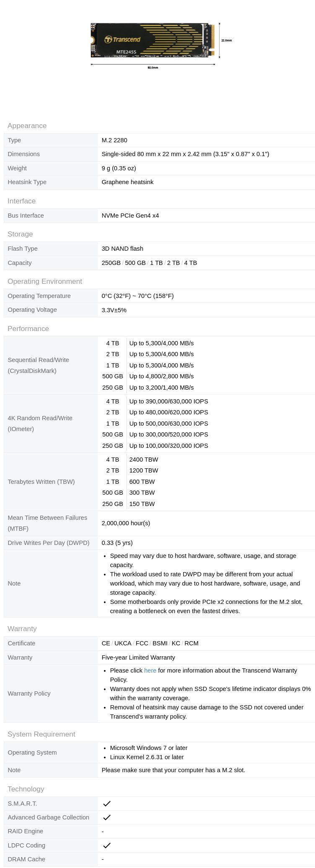
Task: Select the Dimensions value 'Single-sided 80 mm x 22 mm'
Action: tap(185, 154)
